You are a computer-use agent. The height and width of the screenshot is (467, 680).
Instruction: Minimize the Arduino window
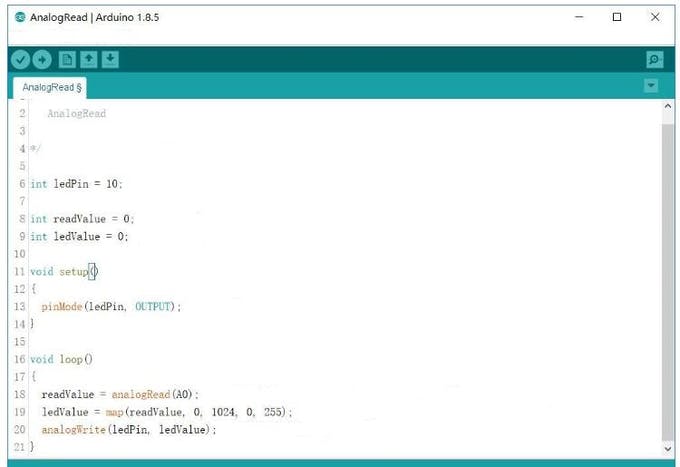tap(579, 17)
